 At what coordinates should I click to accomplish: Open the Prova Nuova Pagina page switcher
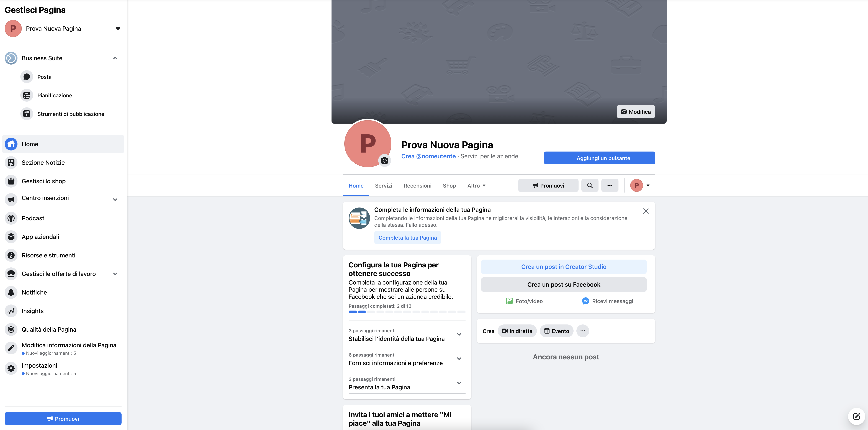coord(118,29)
